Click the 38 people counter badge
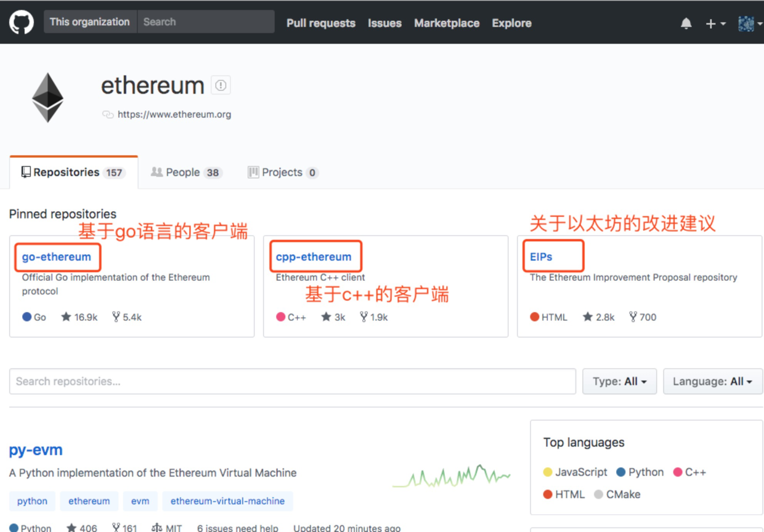Image resolution: width=764 pixels, height=532 pixels. tap(213, 173)
